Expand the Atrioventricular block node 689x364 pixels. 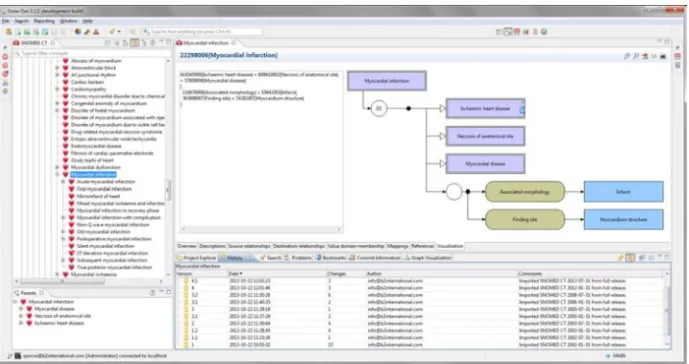click(57, 68)
